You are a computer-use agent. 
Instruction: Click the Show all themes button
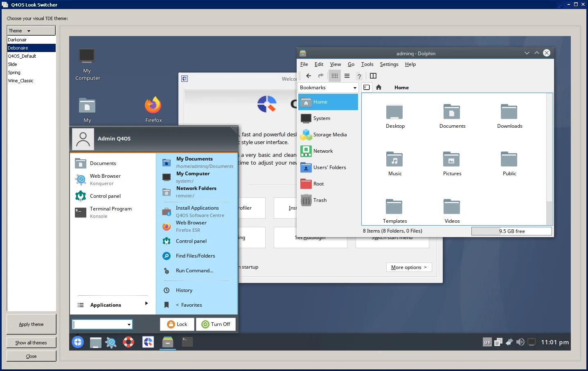click(32, 343)
